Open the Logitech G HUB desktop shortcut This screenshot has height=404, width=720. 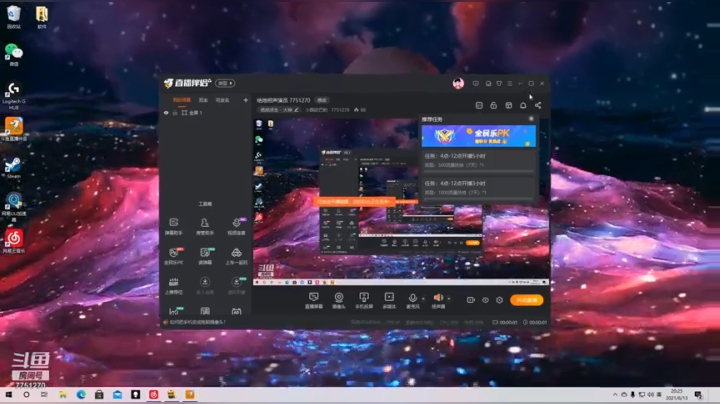[14, 95]
